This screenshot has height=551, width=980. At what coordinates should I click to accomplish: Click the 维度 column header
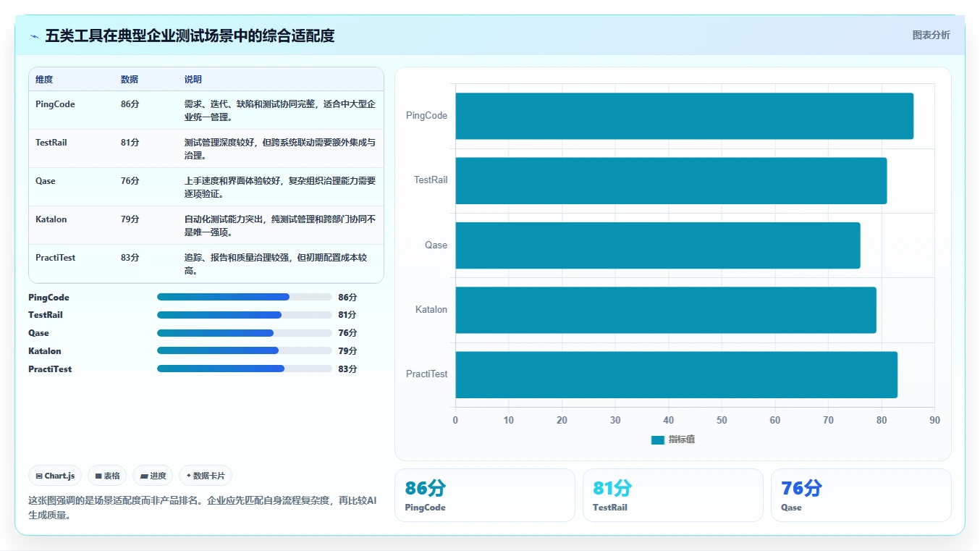(x=44, y=80)
